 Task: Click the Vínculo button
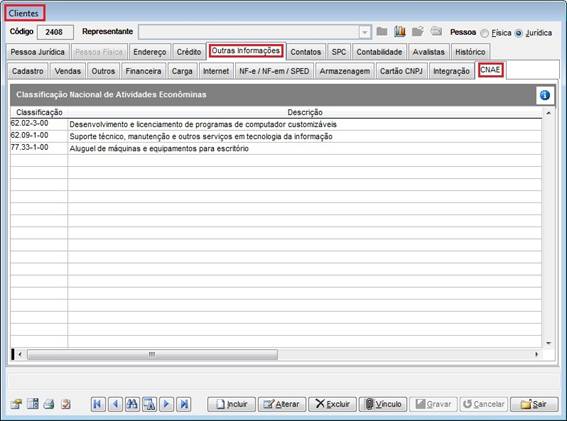(x=383, y=404)
